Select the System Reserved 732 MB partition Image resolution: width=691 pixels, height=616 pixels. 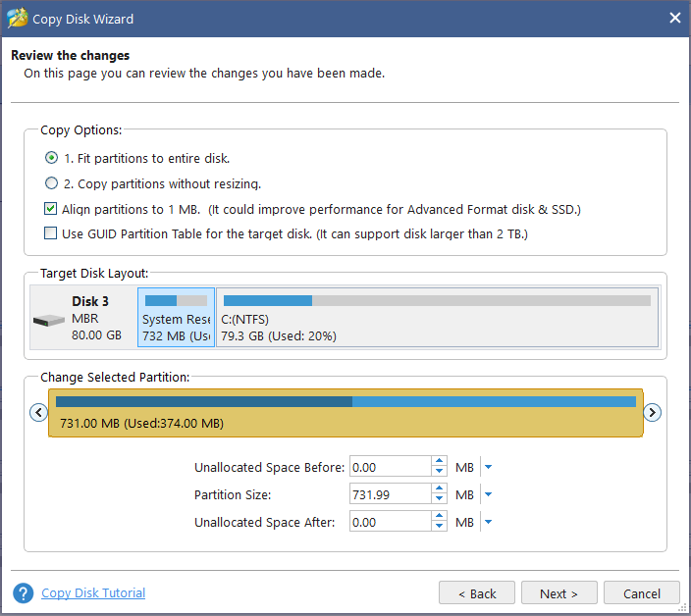177,318
